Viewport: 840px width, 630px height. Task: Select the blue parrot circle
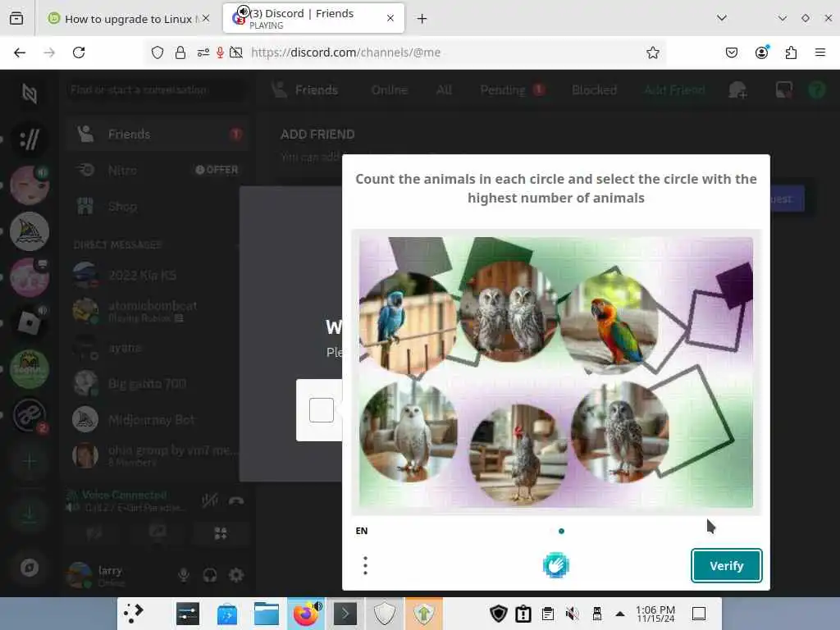[x=409, y=322]
